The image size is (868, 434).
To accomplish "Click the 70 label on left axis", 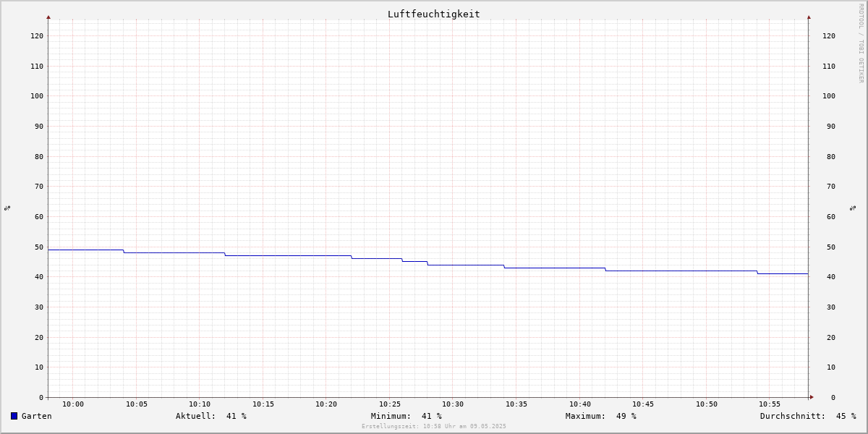I will point(39,186).
